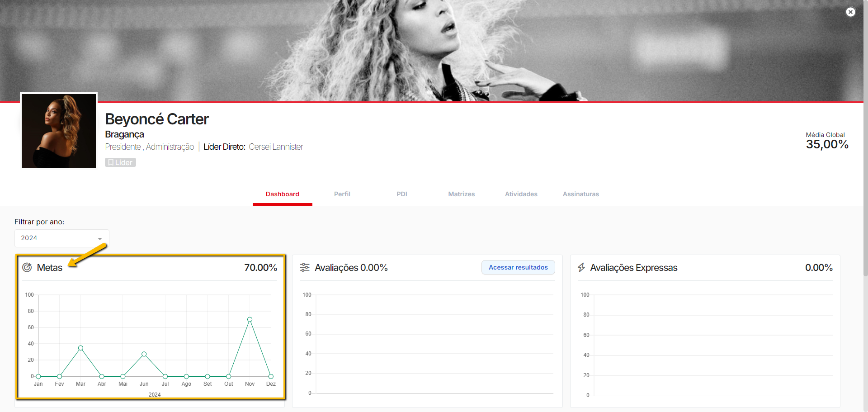Viewport: 868px width, 412px height.
Task: Click the Acessar resultados button
Action: (518, 267)
